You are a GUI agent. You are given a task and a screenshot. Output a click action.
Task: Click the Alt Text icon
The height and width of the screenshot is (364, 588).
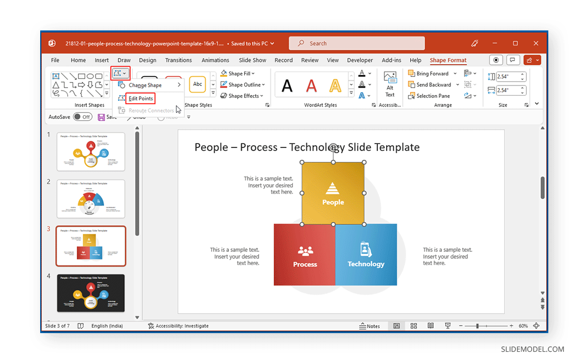point(390,84)
